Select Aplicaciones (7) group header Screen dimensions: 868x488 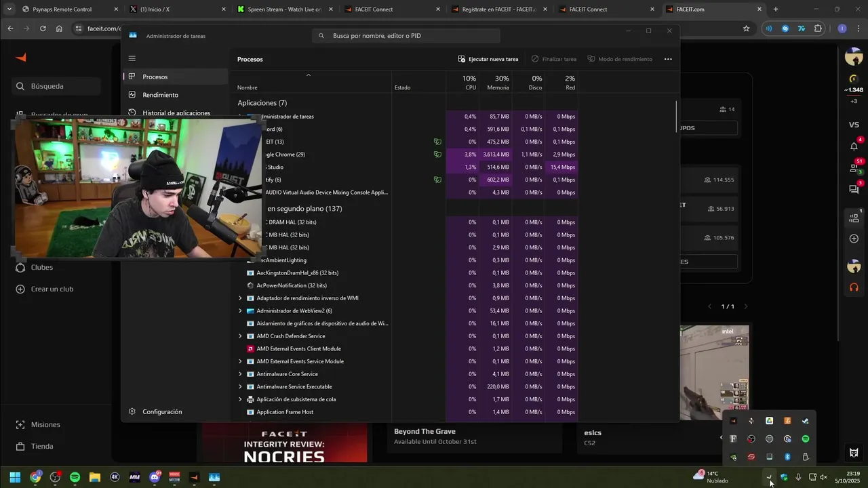point(262,103)
